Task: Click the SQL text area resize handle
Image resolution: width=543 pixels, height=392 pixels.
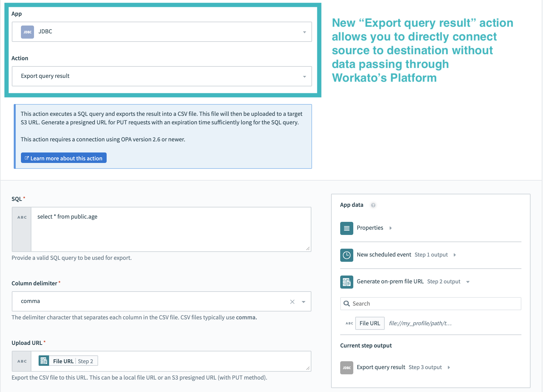Action: coord(308,248)
